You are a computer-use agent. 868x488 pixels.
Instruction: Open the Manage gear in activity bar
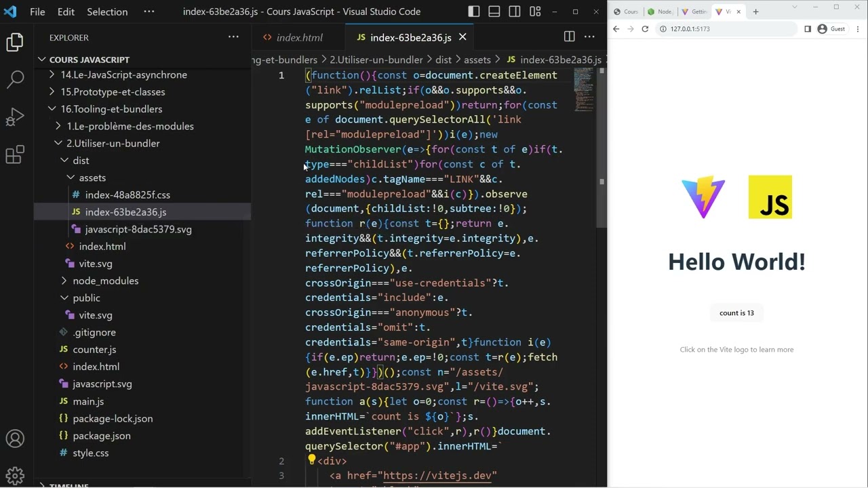tap(15, 475)
